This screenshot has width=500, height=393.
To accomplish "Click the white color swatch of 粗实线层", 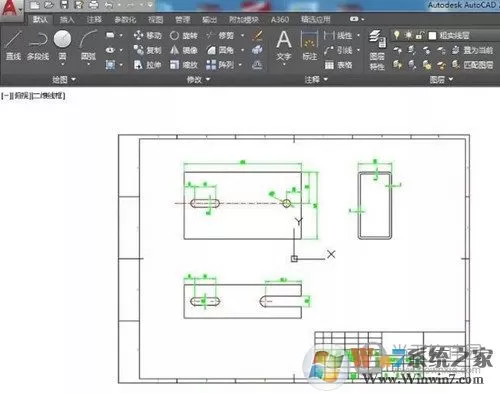I will click(x=432, y=35).
